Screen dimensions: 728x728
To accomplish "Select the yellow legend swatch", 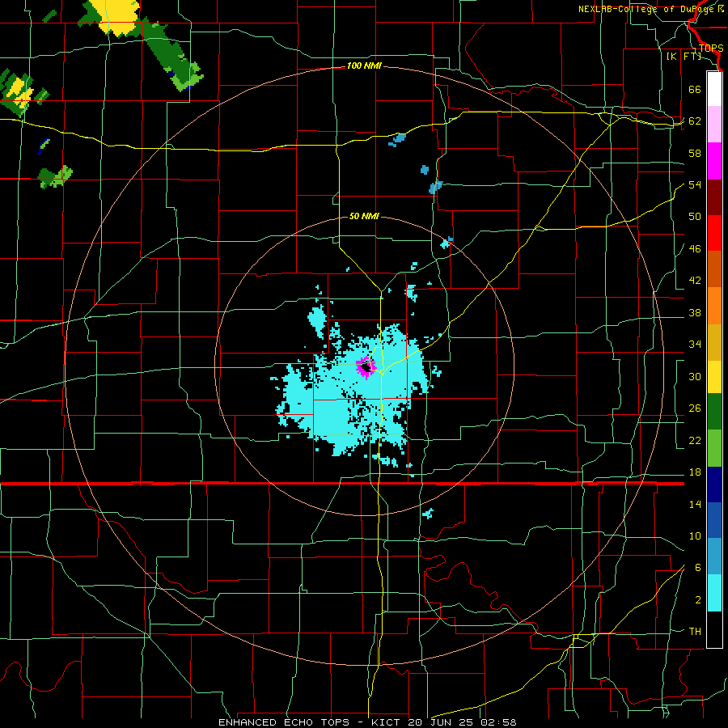I will tap(714, 377).
